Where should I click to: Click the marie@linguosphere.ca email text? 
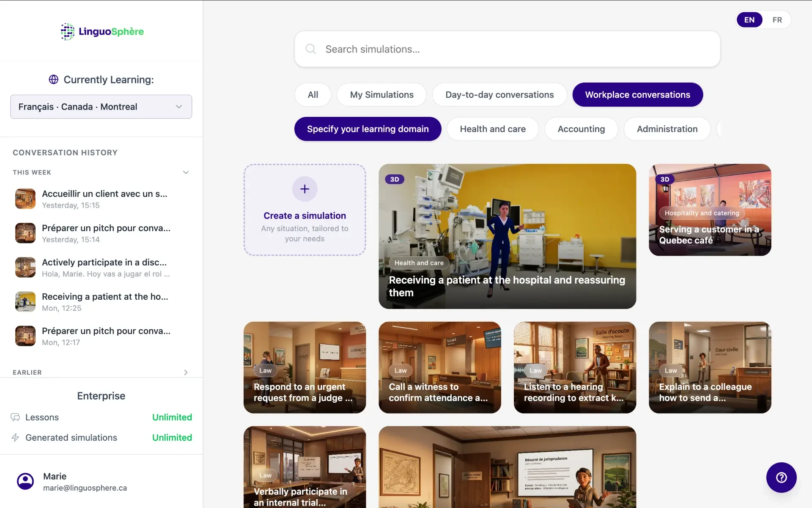click(85, 488)
